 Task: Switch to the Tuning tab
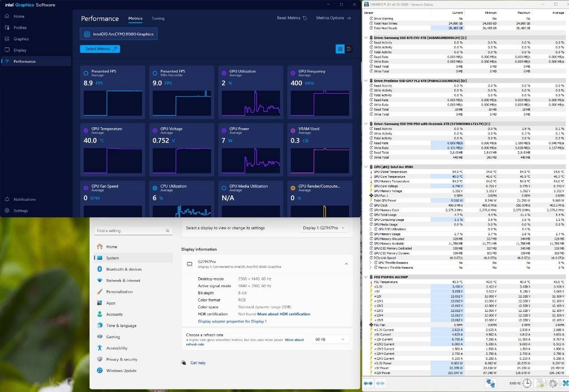158,18
